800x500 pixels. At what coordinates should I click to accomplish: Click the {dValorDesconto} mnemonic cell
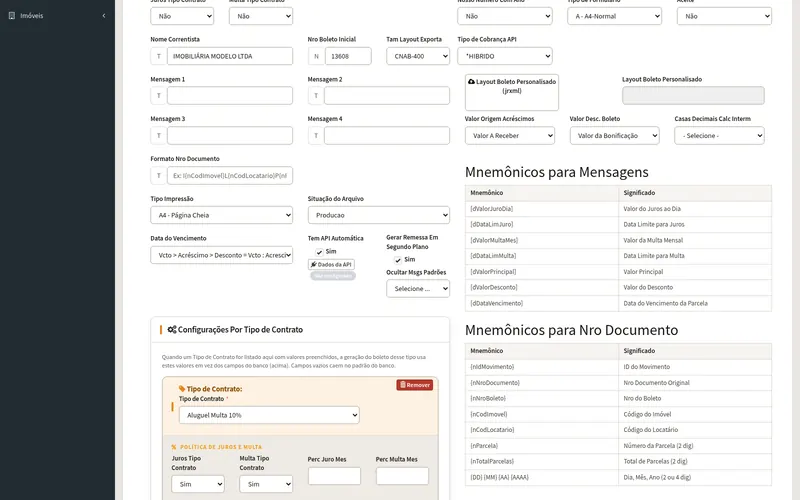click(541, 288)
